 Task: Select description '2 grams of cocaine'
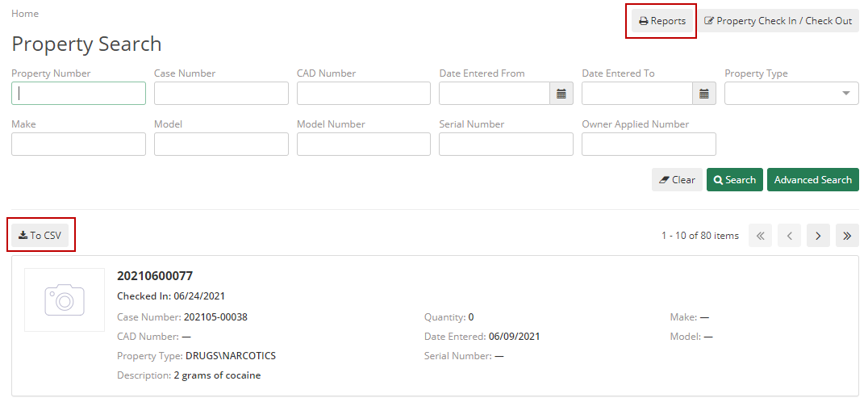(217, 375)
